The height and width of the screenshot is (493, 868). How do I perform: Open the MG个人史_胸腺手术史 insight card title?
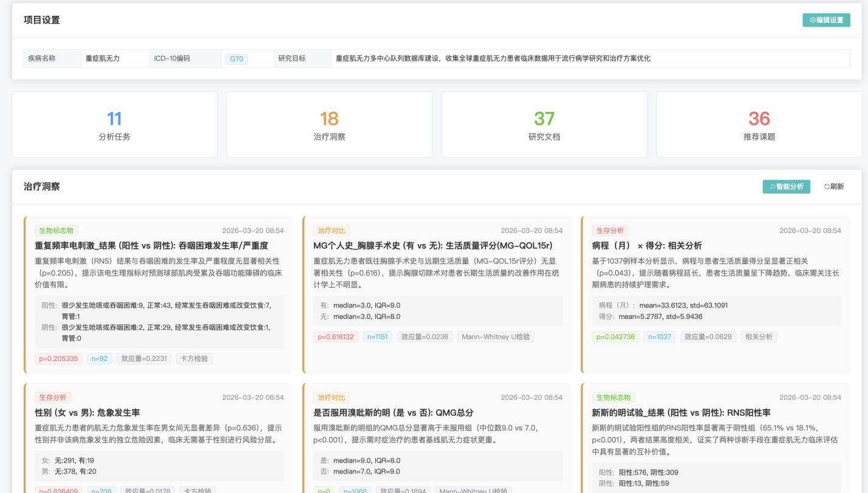tap(432, 245)
